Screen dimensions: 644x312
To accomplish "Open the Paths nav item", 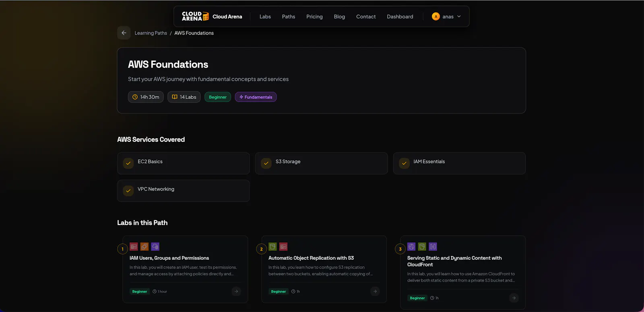I will 289,16.
